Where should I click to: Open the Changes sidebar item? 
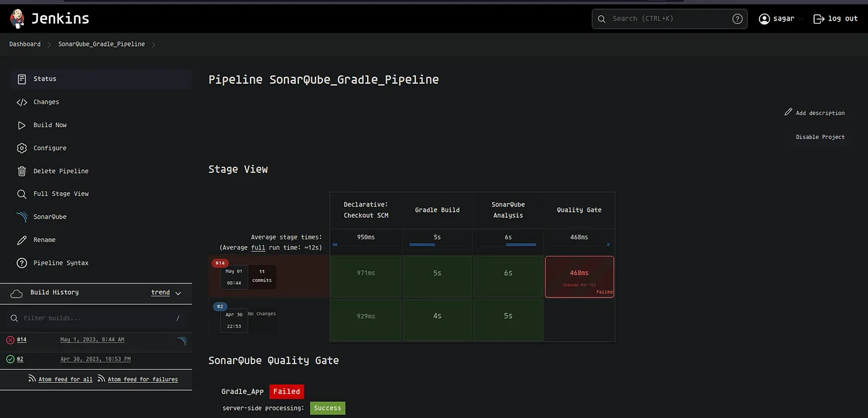coord(101,102)
